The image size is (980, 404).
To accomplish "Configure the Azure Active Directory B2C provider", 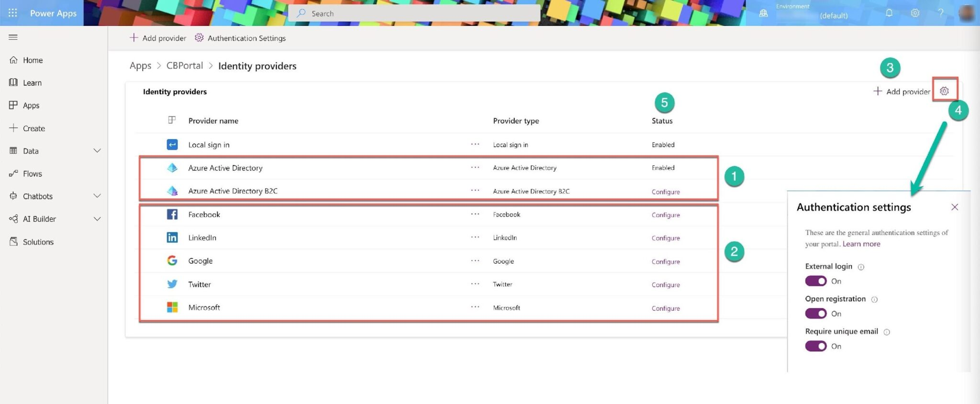I will coord(666,191).
